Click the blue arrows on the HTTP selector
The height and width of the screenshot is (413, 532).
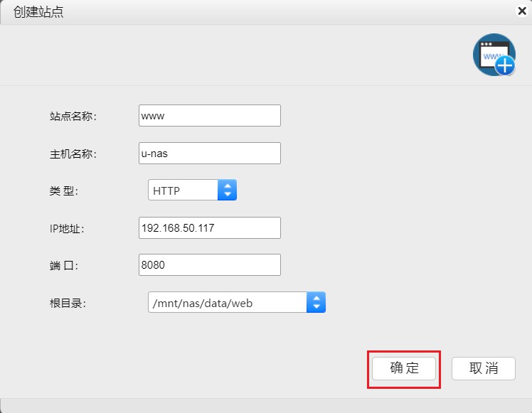pos(228,191)
